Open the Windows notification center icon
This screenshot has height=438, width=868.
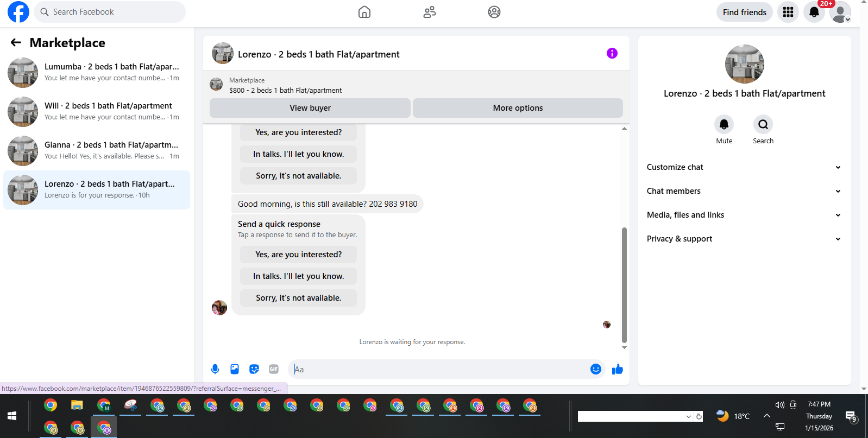tap(851, 416)
